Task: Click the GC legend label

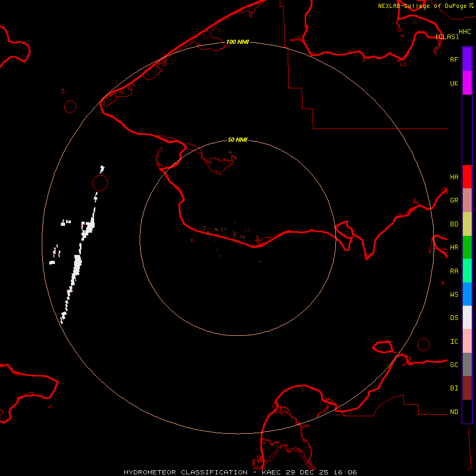Action: pyautogui.click(x=454, y=364)
